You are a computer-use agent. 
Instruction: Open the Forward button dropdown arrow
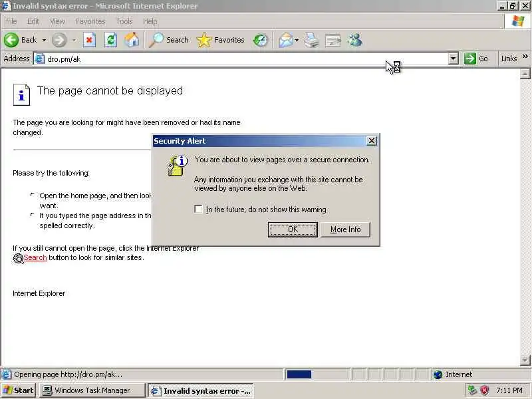[74, 40]
